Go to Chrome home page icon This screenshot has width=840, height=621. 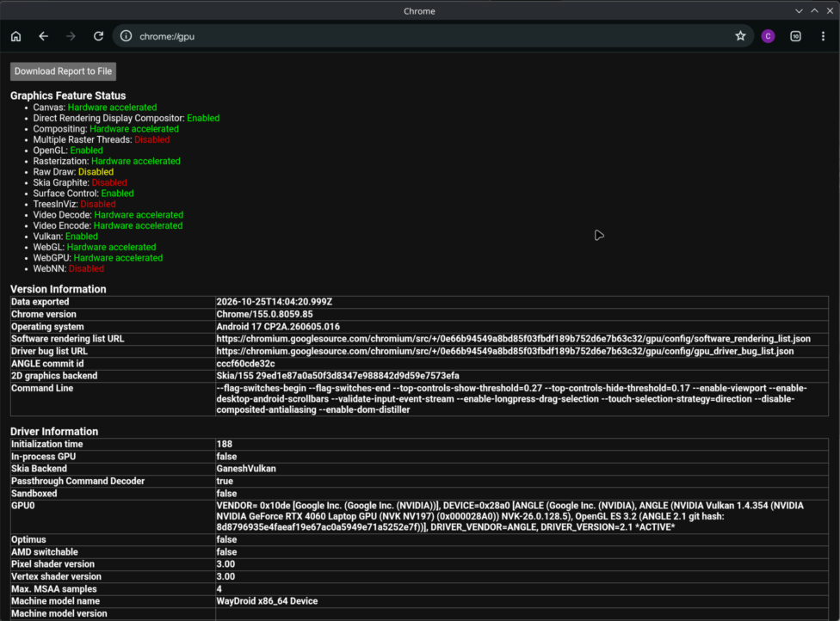tap(16, 36)
